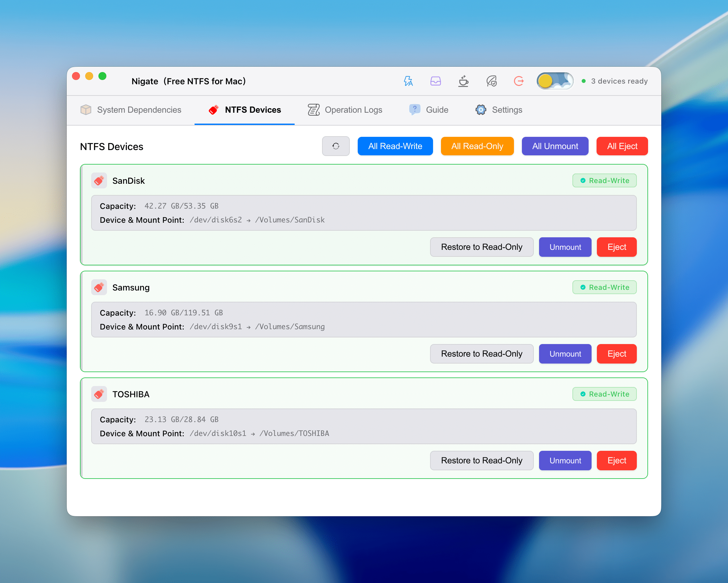Image resolution: width=728 pixels, height=583 pixels.
Task: Click the TOSHIBA device name
Action: tap(131, 394)
